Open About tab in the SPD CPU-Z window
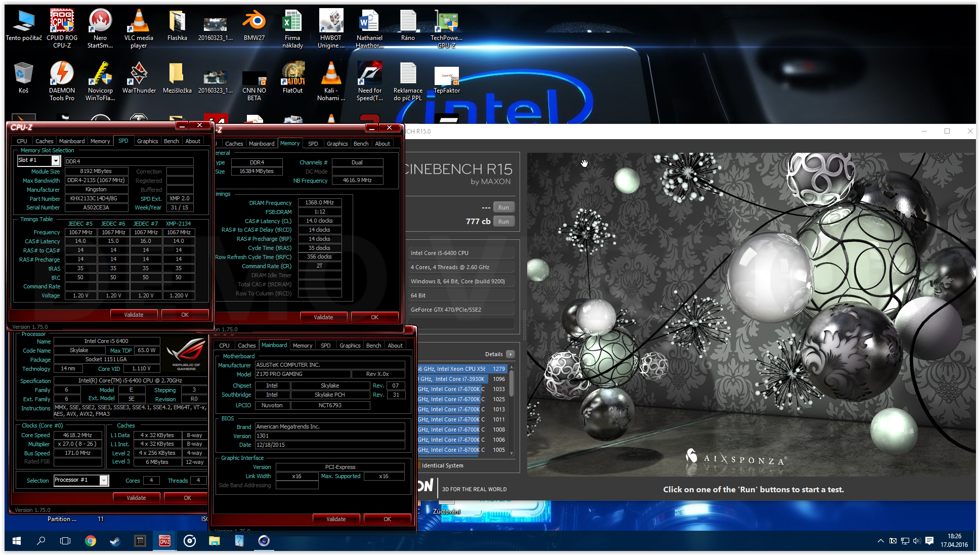 pyautogui.click(x=192, y=141)
